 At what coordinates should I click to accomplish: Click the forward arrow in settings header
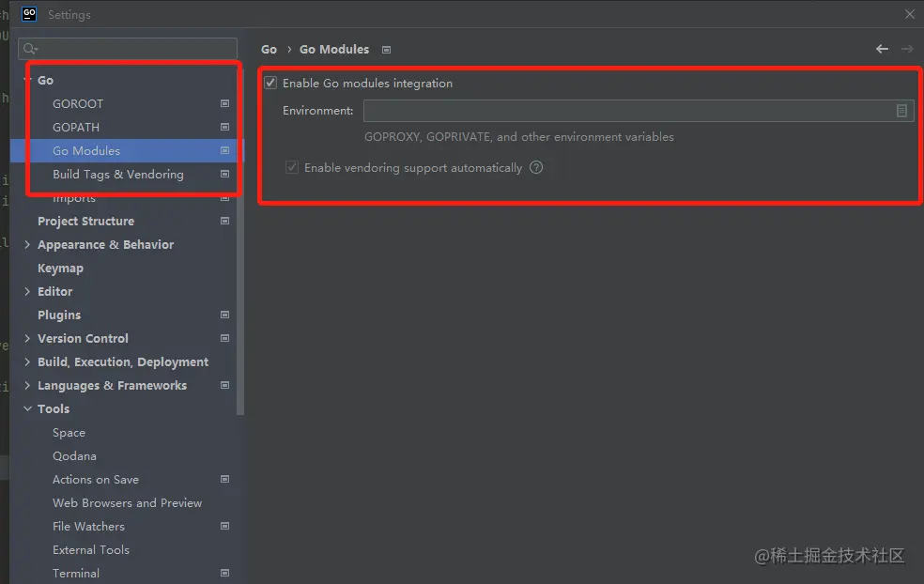pos(907,49)
